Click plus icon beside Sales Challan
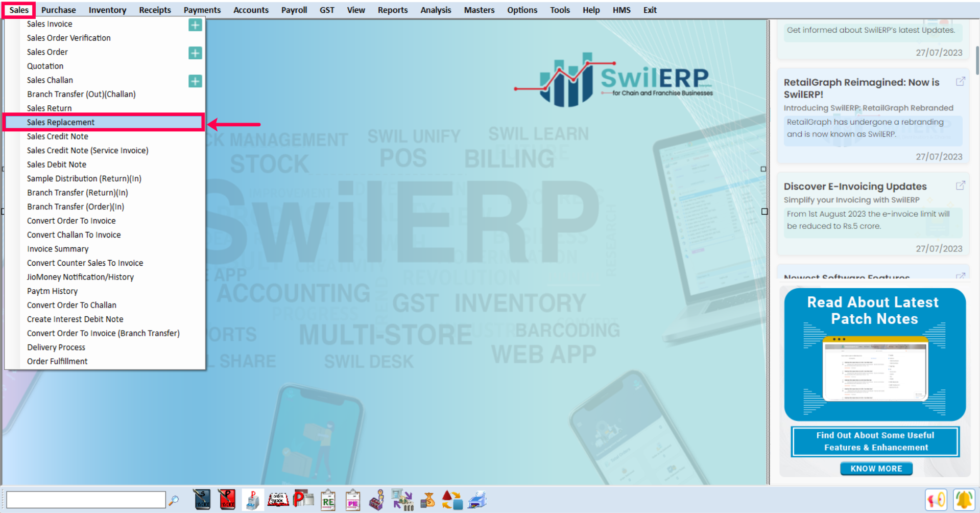 (x=195, y=81)
